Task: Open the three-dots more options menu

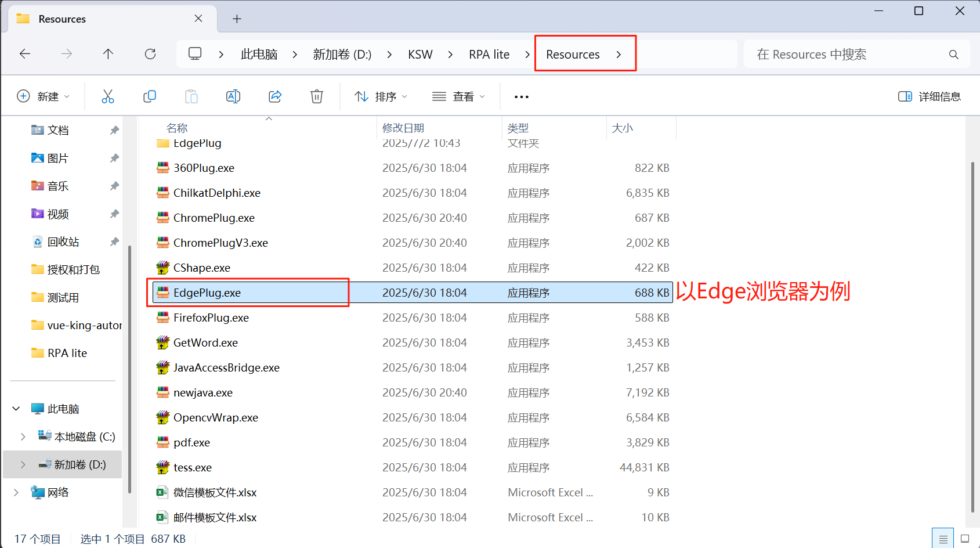Action: [522, 97]
